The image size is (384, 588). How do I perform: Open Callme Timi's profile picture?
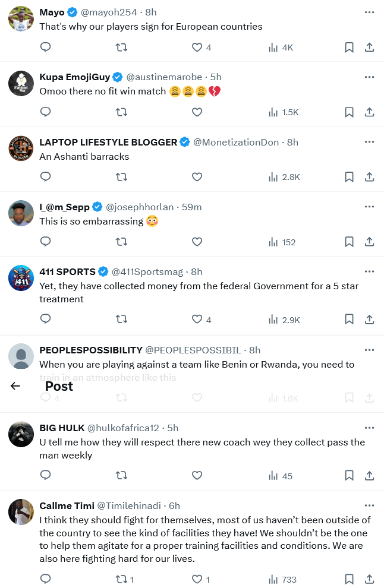click(x=21, y=511)
